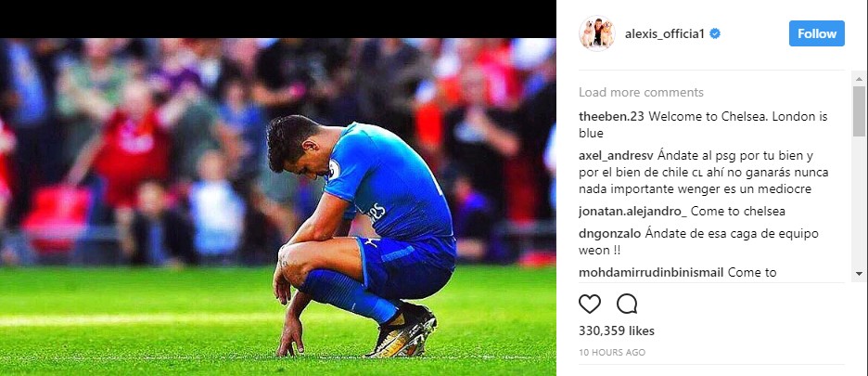Image resolution: width=868 pixels, height=376 pixels.
Task: Click the scrollbar down arrow
Action: [x=859, y=273]
